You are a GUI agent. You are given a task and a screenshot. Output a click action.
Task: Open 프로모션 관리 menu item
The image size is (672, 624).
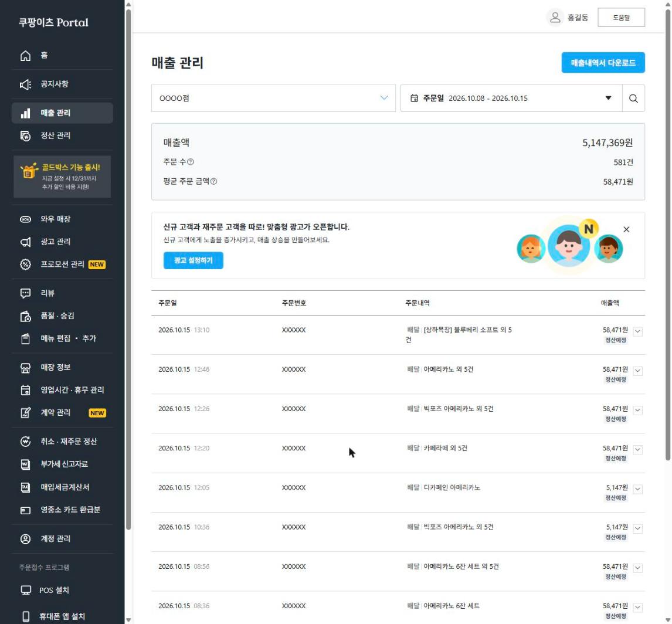pos(63,264)
